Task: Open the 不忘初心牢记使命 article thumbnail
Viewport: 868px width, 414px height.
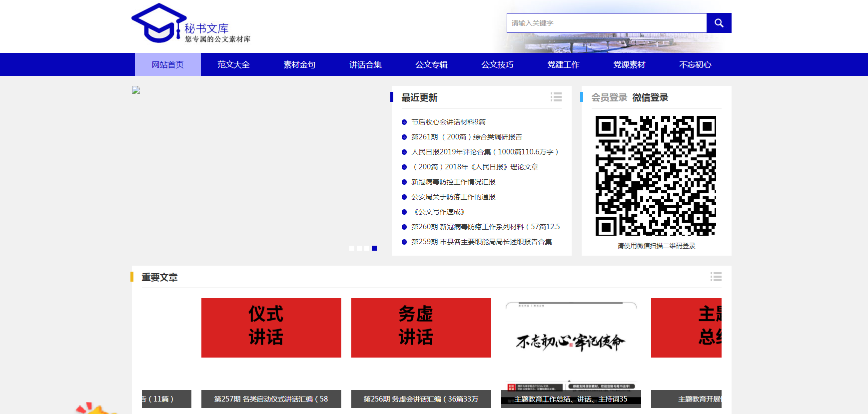Action: point(571,342)
